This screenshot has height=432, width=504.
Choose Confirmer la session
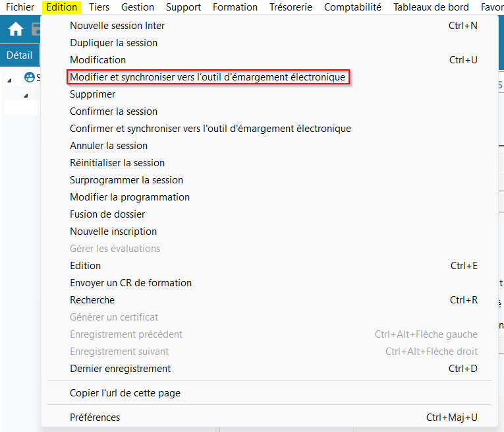[113, 111]
